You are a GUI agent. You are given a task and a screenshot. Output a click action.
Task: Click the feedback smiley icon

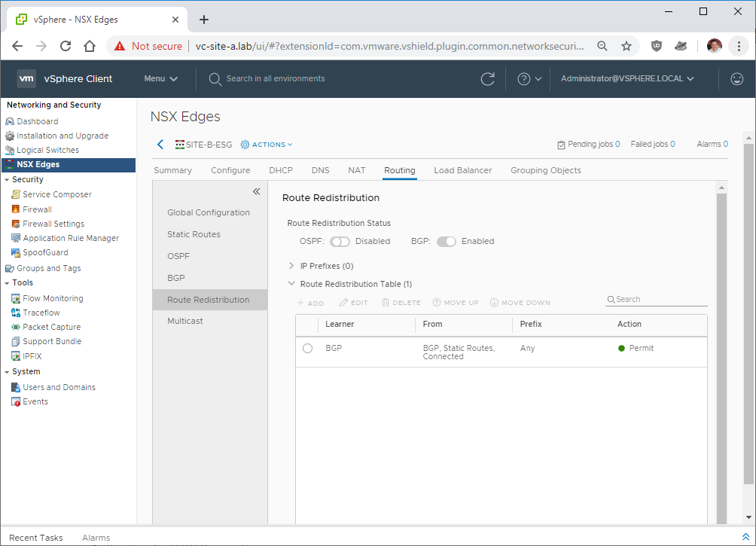click(x=736, y=78)
